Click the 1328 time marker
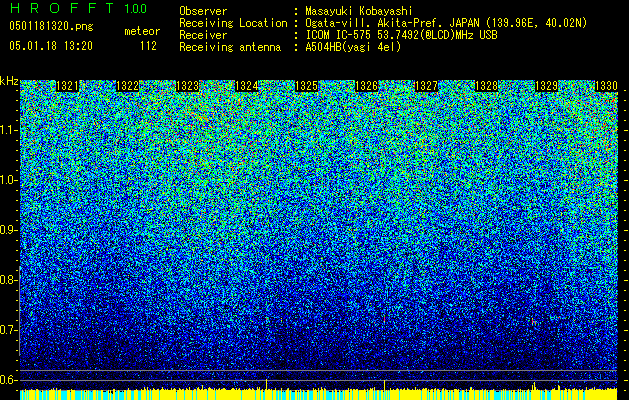Image resolution: width=629 pixels, height=400 pixels. coord(486,86)
